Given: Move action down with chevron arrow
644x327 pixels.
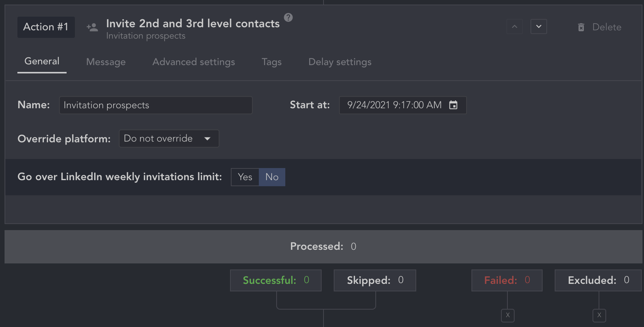Looking at the screenshot, I should (x=539, y=26).
